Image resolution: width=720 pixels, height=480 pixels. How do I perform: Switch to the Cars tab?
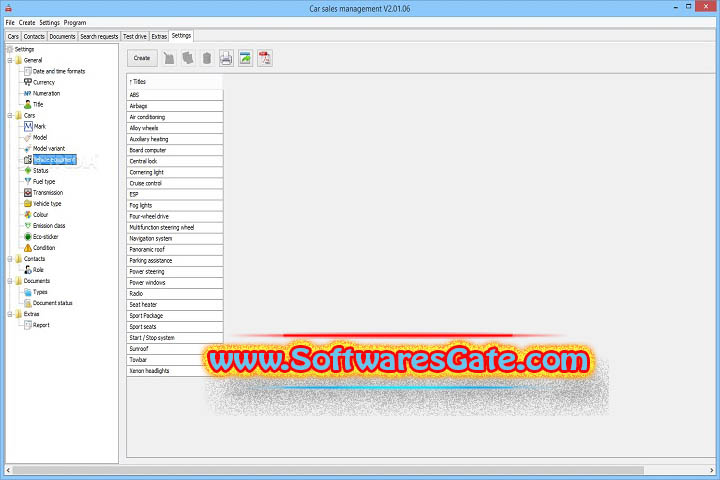pos(13,36)
